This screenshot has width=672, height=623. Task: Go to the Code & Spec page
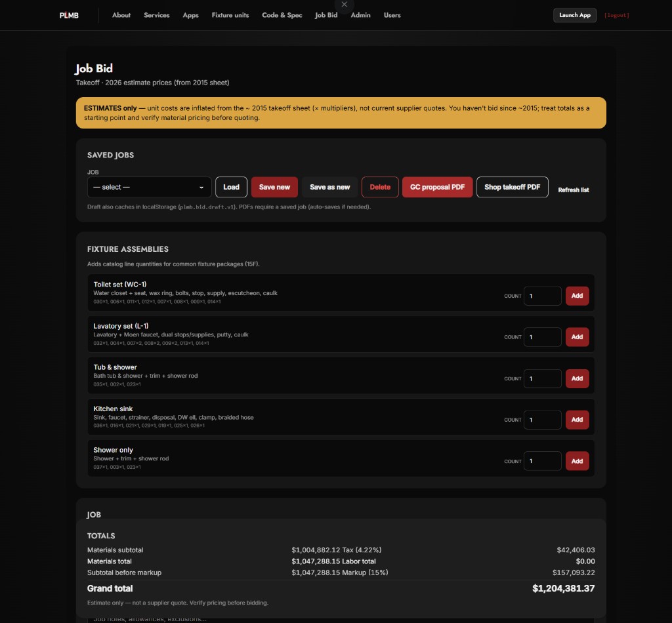tap(282, 15)
